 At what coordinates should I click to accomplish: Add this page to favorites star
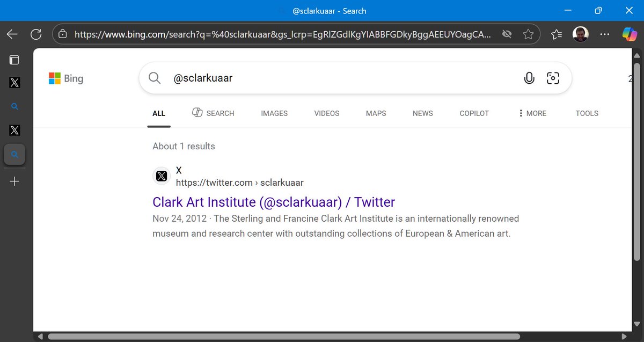528,34
